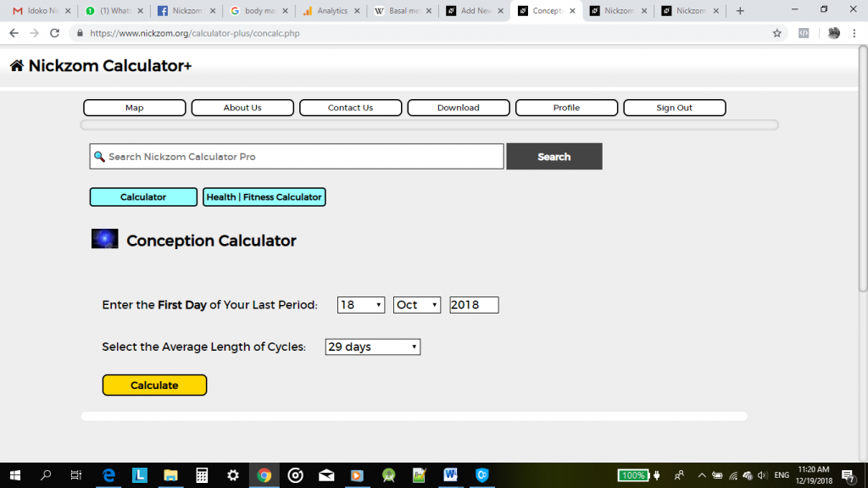Open Task View on taskbar
This screenshot has height=488, width=868.
pos(76,475)
